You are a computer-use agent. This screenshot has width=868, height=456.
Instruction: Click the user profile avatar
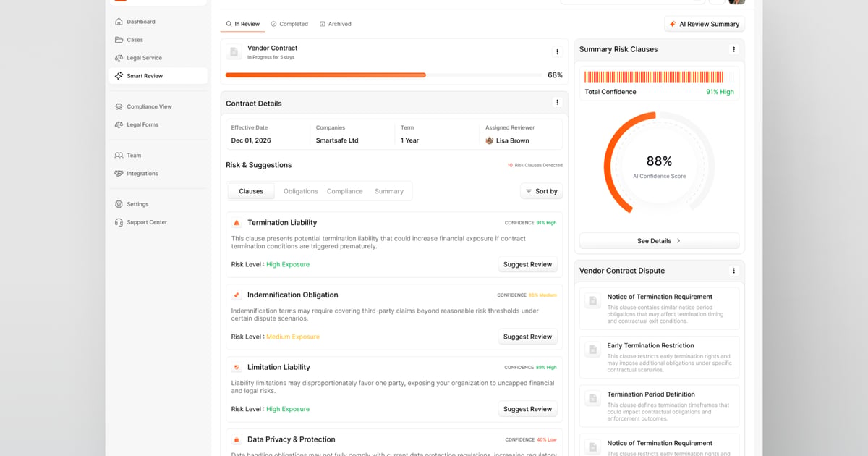(736, 2)
